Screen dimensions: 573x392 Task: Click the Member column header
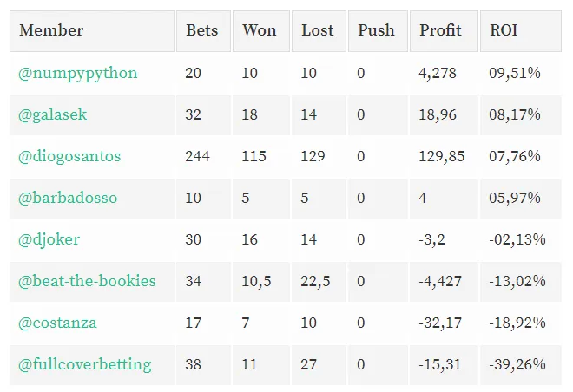coord(92,31)
